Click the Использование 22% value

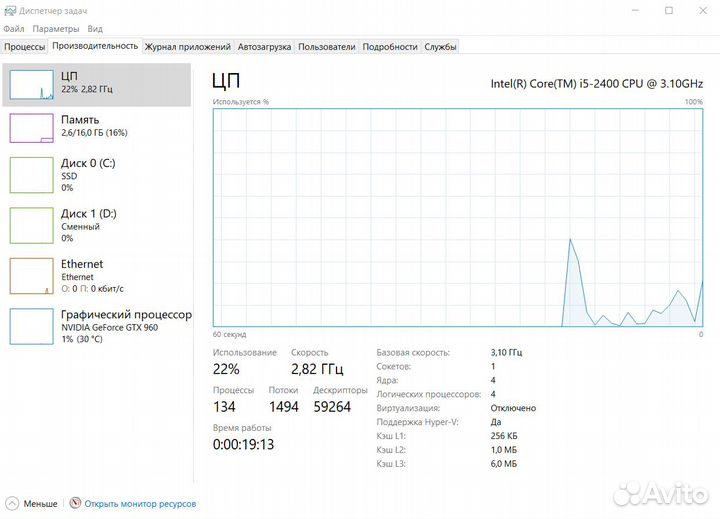point(226,369)
